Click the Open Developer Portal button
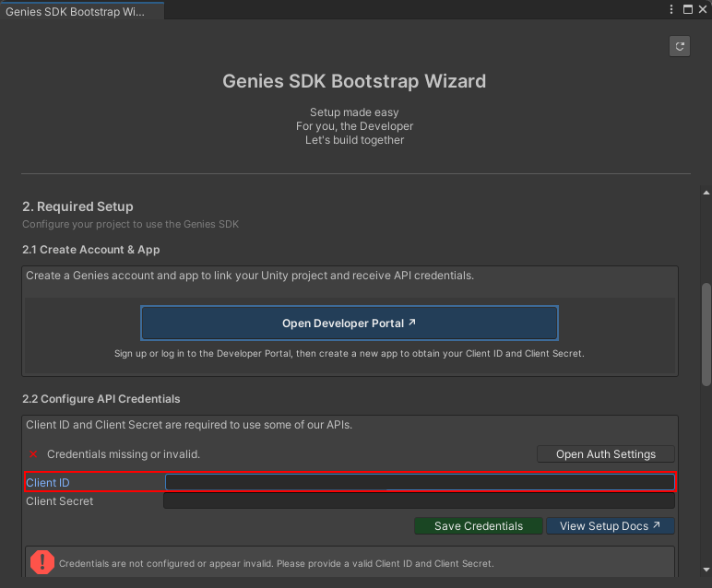 350,323
